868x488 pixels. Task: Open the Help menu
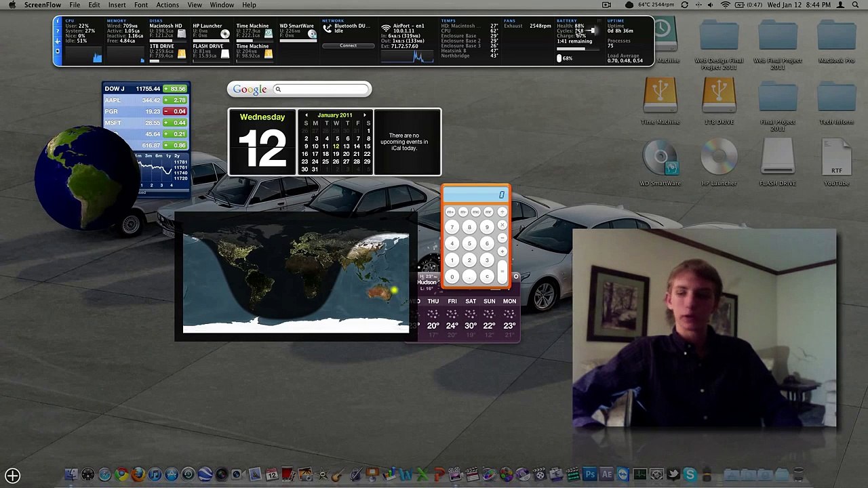(249, 5)
